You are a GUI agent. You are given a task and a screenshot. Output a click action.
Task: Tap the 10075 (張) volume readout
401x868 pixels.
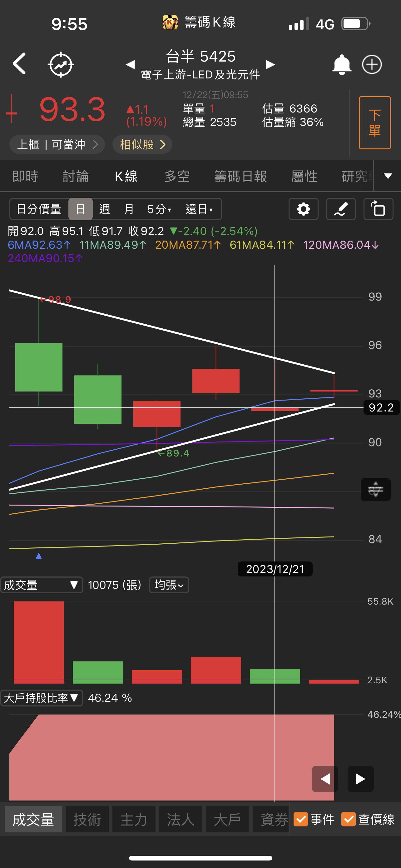115,585
